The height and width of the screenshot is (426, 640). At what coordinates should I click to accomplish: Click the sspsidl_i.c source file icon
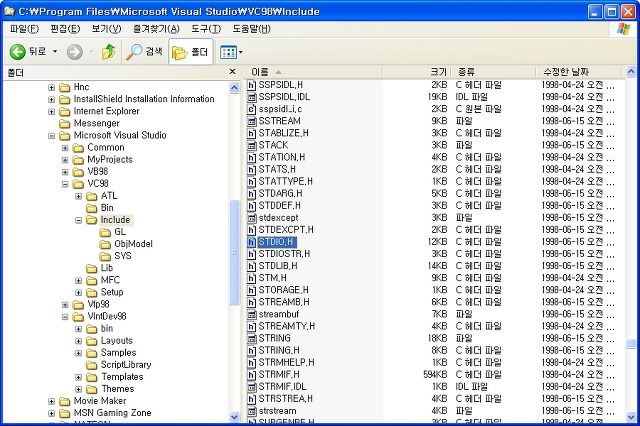[252, 109]
